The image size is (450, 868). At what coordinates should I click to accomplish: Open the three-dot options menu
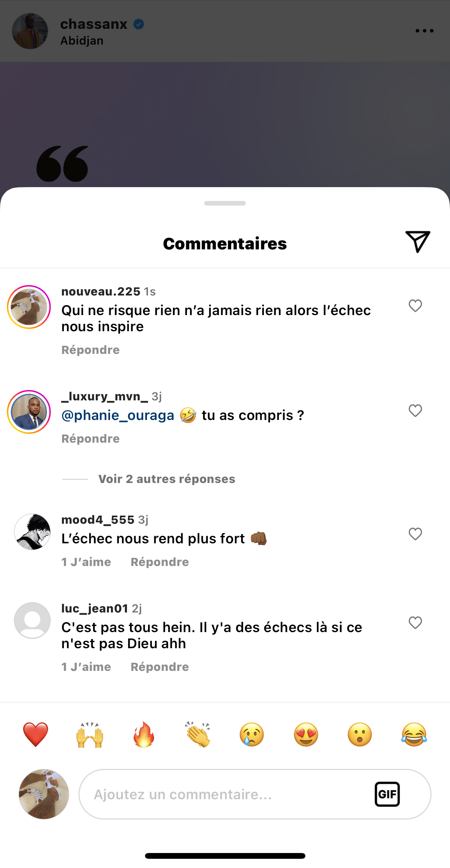click(424, 31)
